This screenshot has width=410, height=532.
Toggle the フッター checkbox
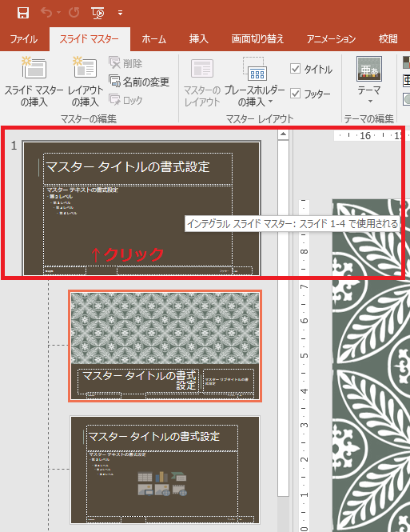coord(296,93)
